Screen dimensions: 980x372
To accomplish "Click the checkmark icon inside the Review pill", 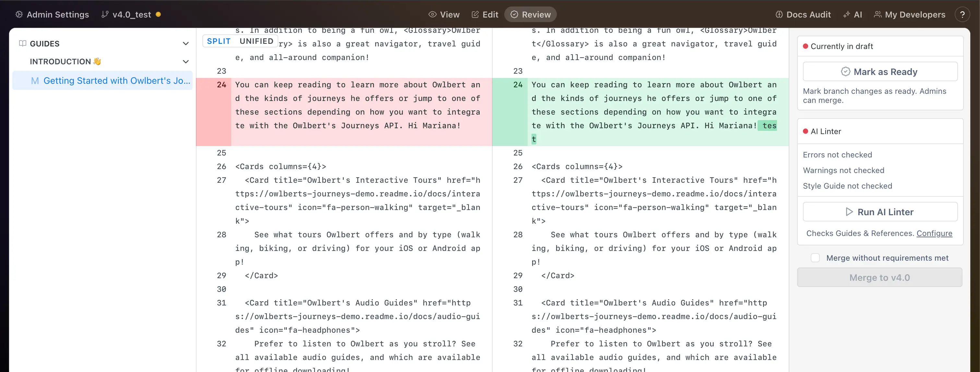I will click(514, 14).
